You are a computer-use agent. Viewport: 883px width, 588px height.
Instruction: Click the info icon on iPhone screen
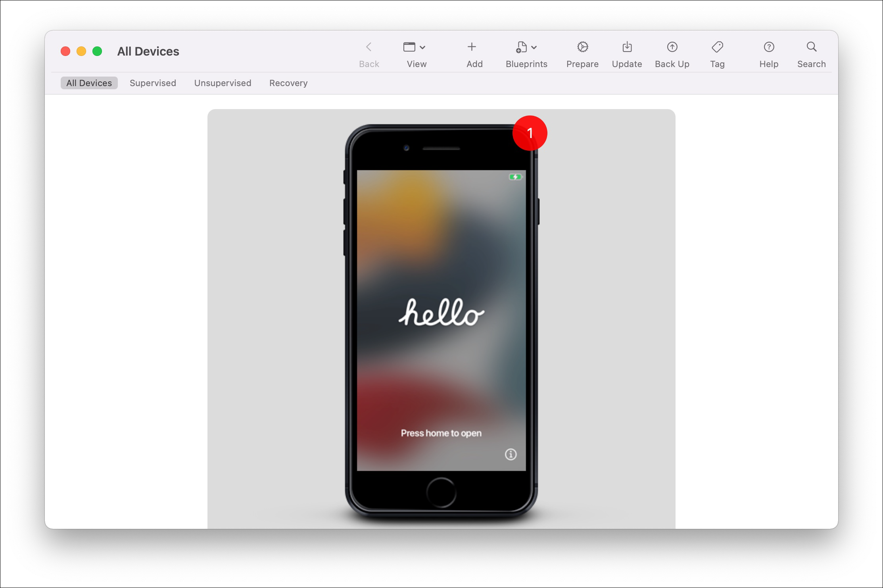pos(511,454)
